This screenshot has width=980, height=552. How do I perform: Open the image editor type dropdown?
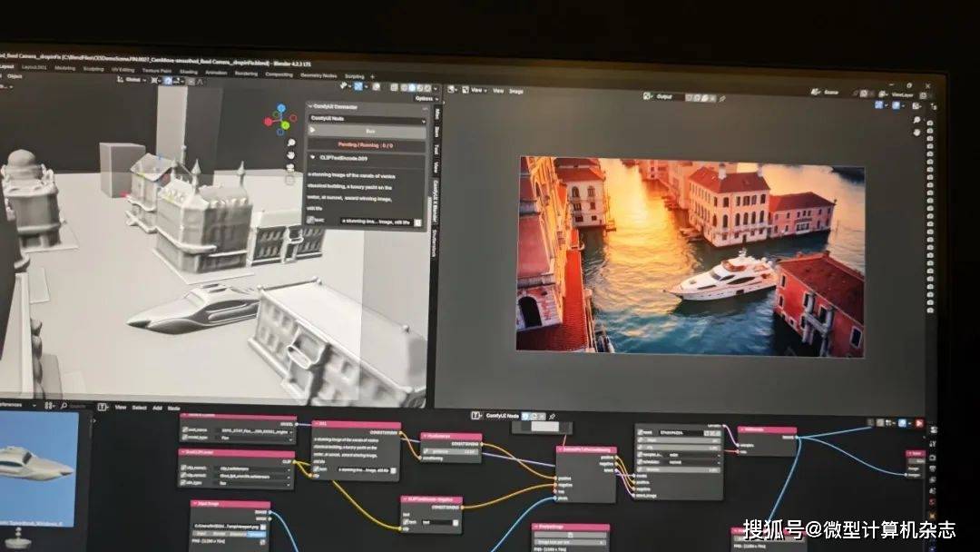pyautogui.click(x=455, y=90)
